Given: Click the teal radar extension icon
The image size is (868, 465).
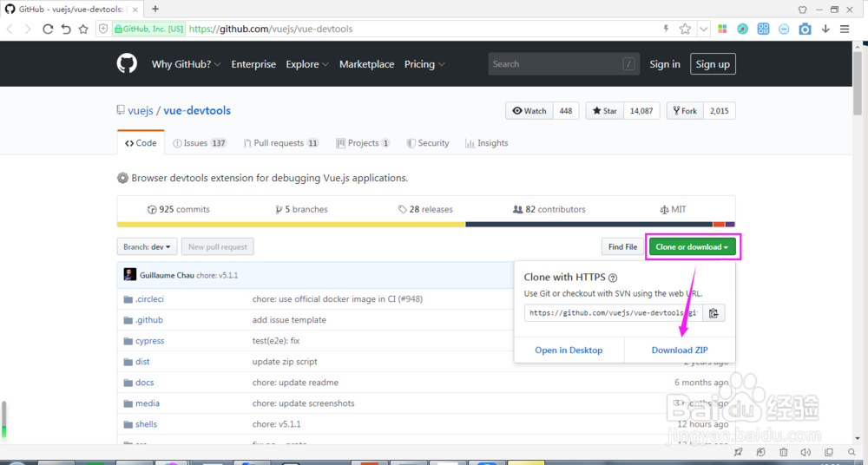Looking at the screenshot, I should coord(742,29).
